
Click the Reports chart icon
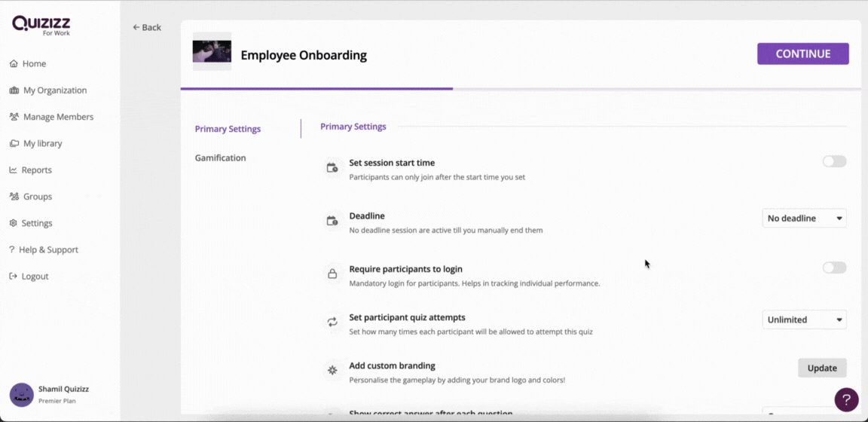pos(14,170)
